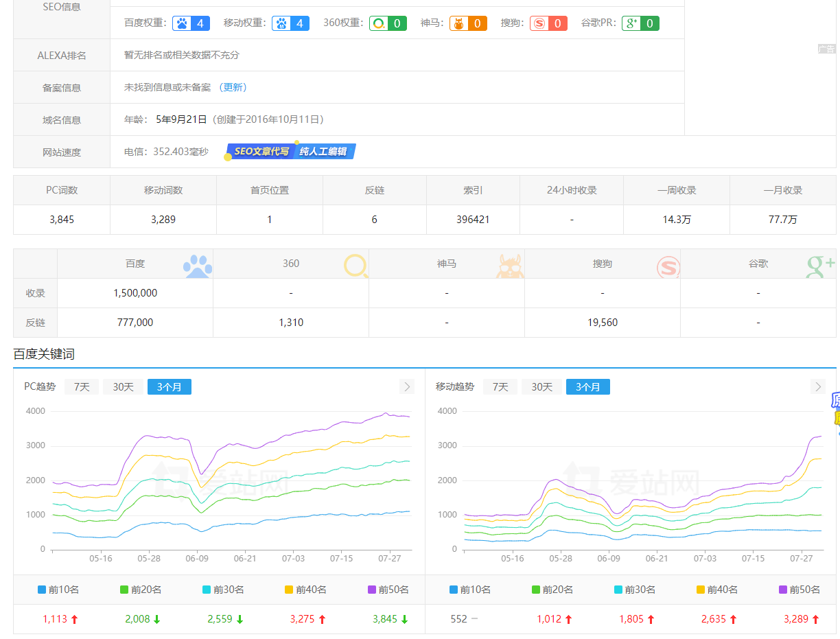This screenshot has height=639, width=840.
Task: Select 7天 tab in 移动趋势 chart
Action: tap(500, 387)
